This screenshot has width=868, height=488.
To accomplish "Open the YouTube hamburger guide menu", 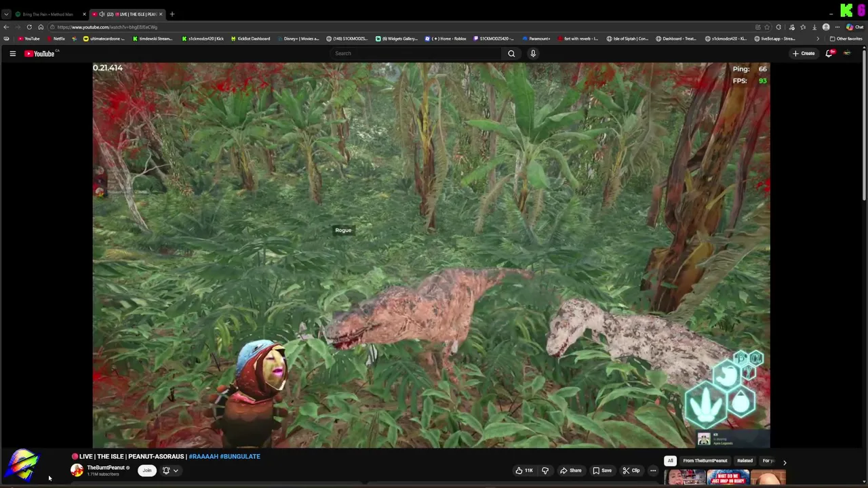I will pyautogui.click(x=12, y=54).
